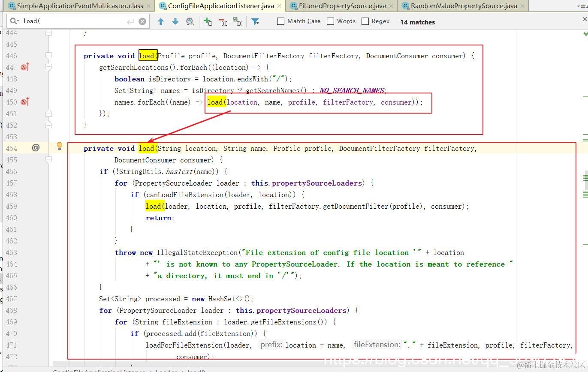Collapse fold marker on line 451
Viewport: 588px width, 372px height.
(48, 114)
